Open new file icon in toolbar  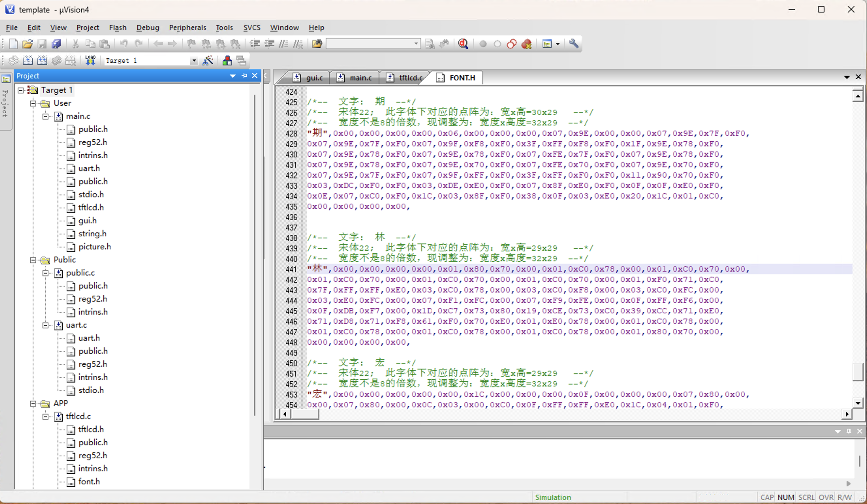[13, 44]
